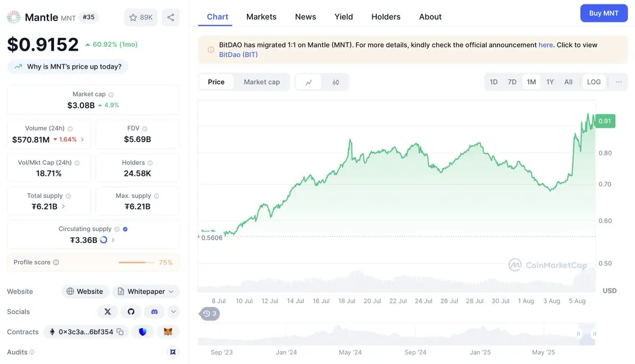Copy contract address icon
Image resolution: width=635 pixels, height=364 pixels.
click(x=120, y=332)
